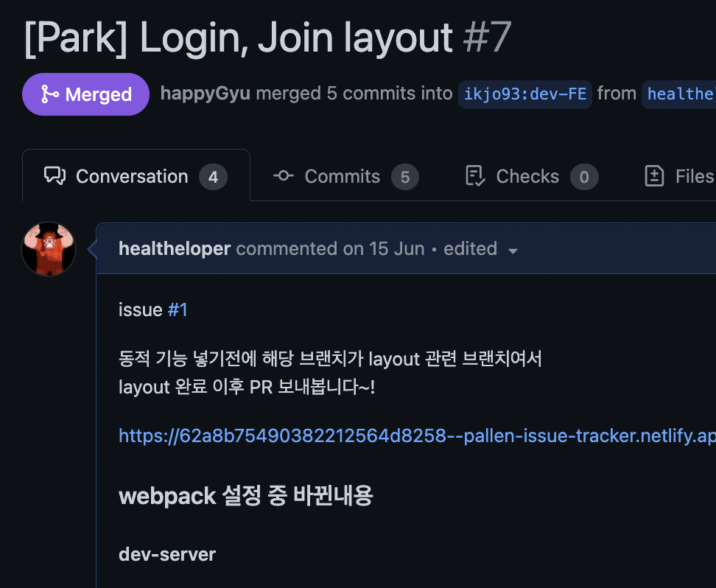Viewport: 716px width, 588px height.
Task: Open the Files changed tab
Action: coord(680,176)
